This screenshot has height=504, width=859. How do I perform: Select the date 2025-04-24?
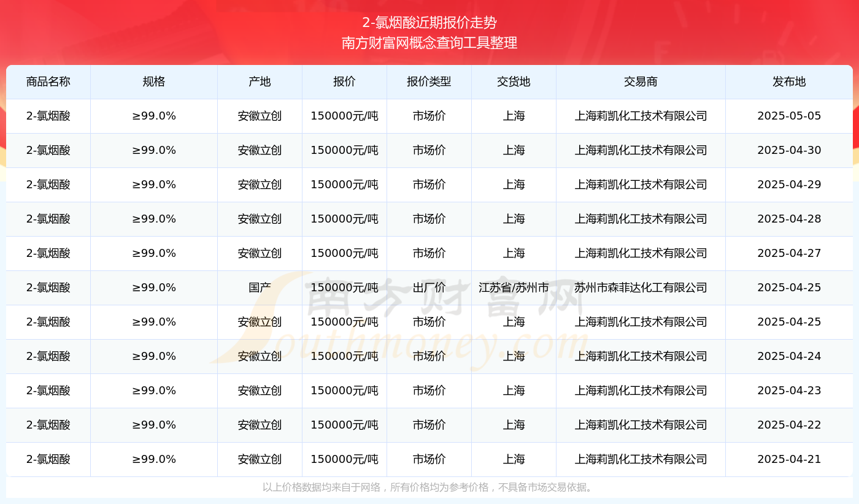click(789, 356)
